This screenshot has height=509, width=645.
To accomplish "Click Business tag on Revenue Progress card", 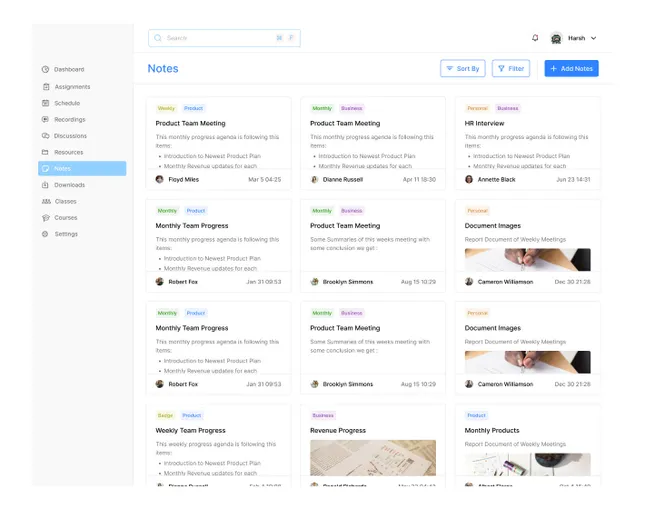I will [x=323, y=416].
